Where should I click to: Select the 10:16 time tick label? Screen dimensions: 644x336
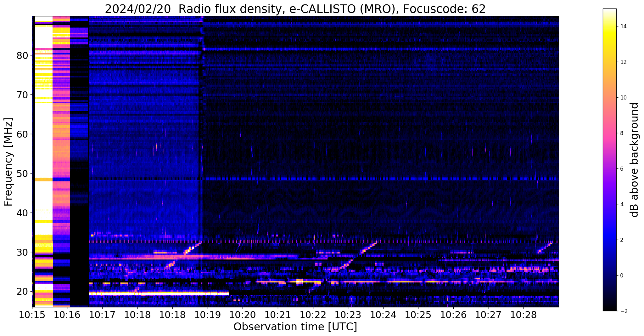pos(67,315)
